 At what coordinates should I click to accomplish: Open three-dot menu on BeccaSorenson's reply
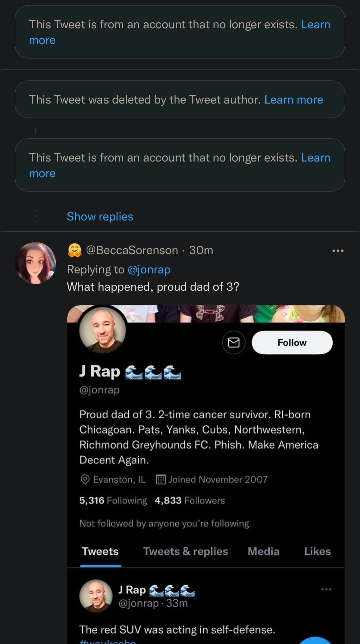338,251
